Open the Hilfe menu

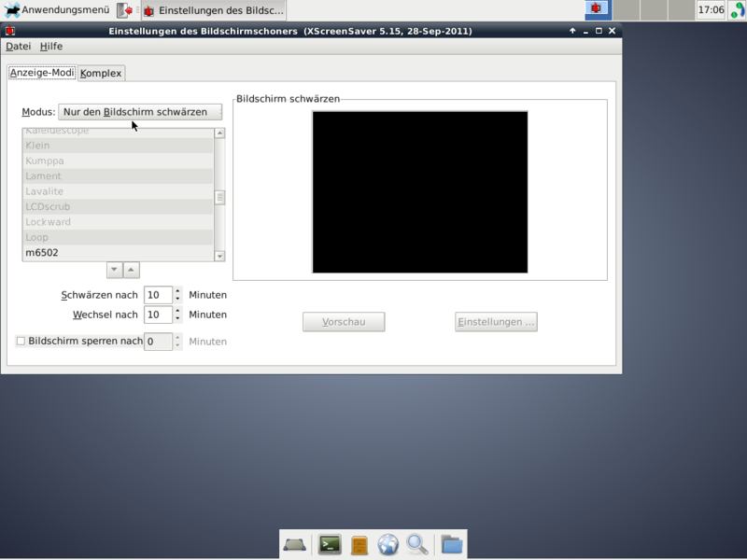[51, 46]
